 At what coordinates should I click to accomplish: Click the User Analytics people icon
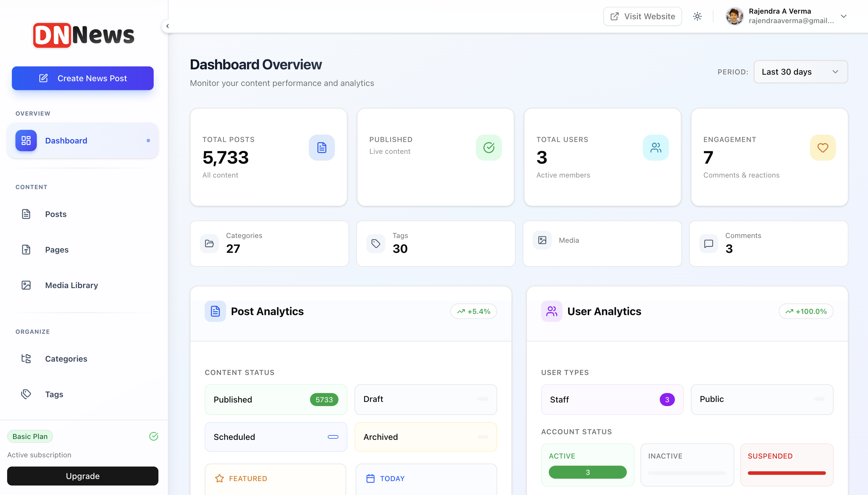(551, 311)
